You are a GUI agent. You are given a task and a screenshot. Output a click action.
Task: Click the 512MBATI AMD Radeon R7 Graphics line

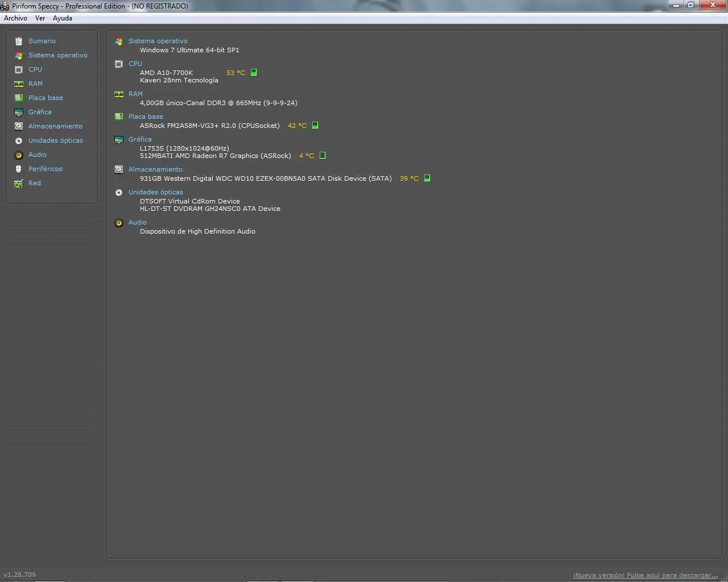tap(216, 156)
